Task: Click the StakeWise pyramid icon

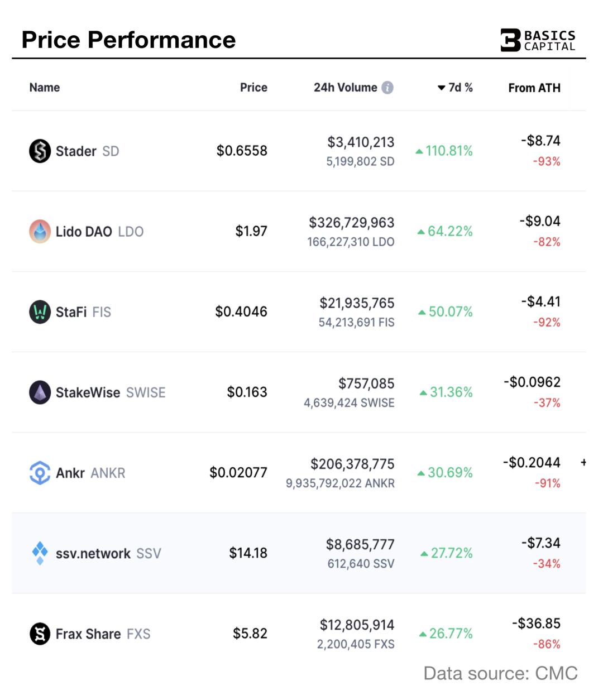Action: [40, 392]
